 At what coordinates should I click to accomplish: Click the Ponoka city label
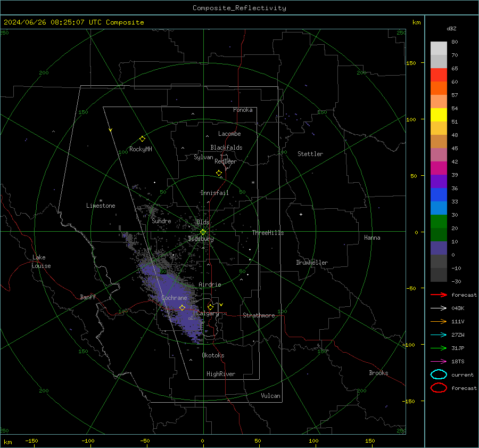243,110
